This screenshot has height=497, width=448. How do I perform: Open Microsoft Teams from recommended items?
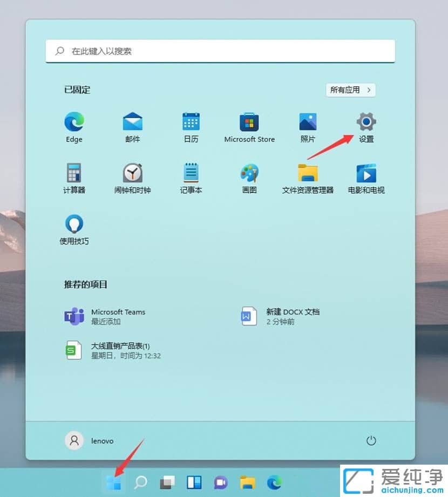point(119,316)
